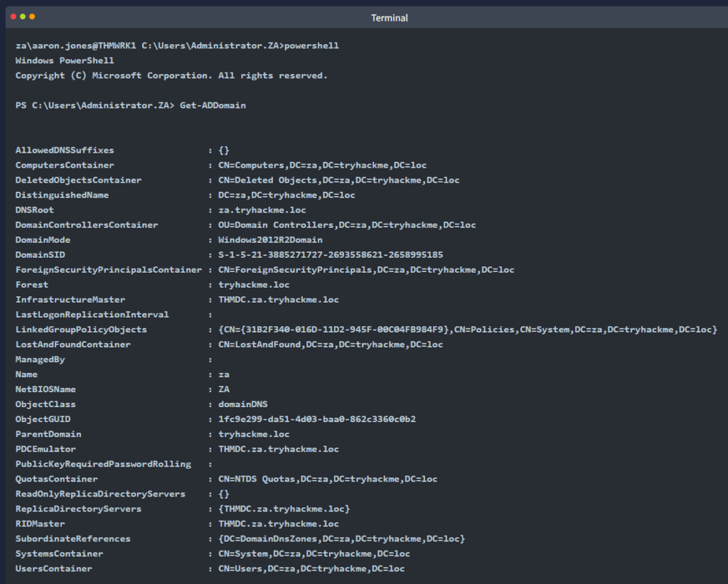Click the za\aaron.jones@THMWRK1 prompt text
This screenshot has height=584, width=728.
point(75,45)
